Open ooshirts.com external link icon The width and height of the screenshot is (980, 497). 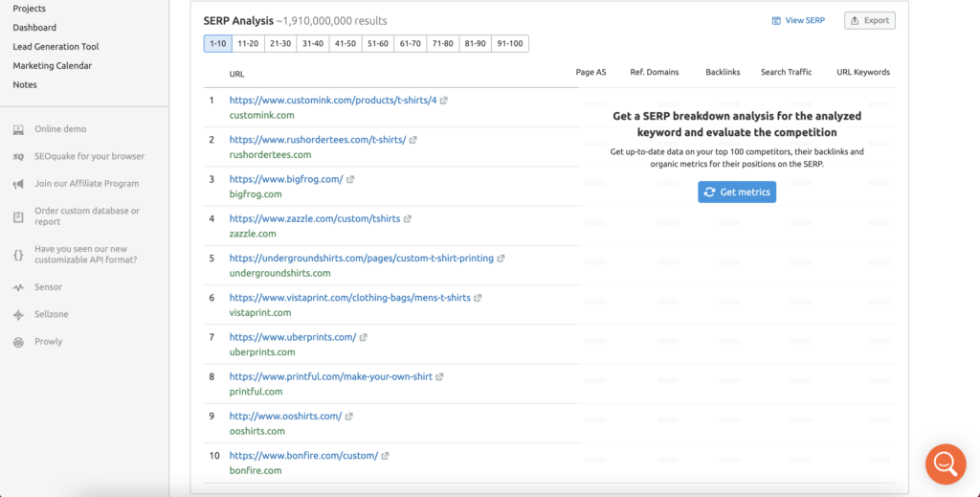(x=348, y=417)
